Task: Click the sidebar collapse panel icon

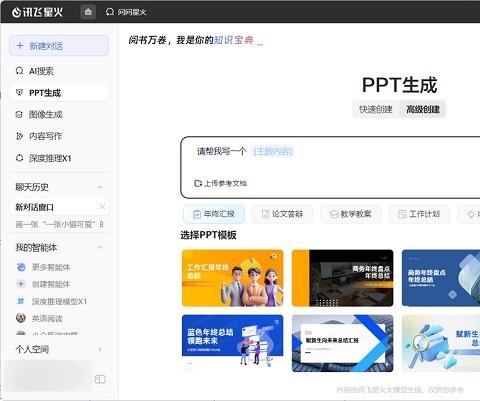Action: (100, 379)
